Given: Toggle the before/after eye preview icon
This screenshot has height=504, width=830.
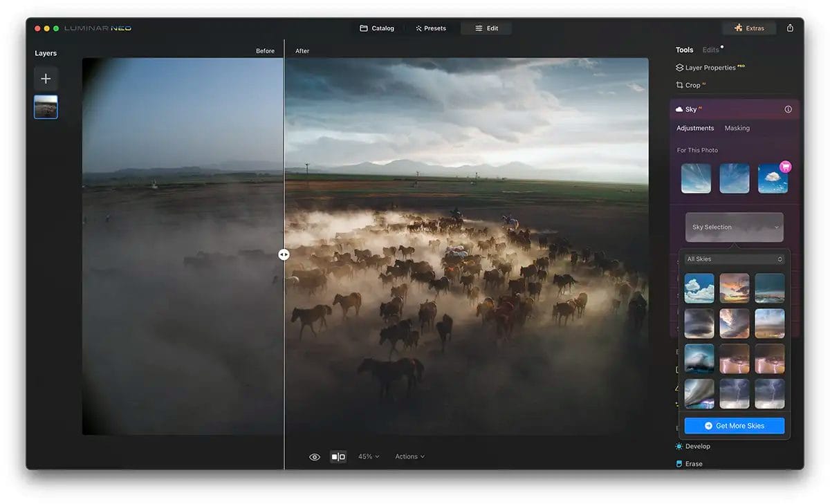Looking at the screenshot, I should [315, 456].
